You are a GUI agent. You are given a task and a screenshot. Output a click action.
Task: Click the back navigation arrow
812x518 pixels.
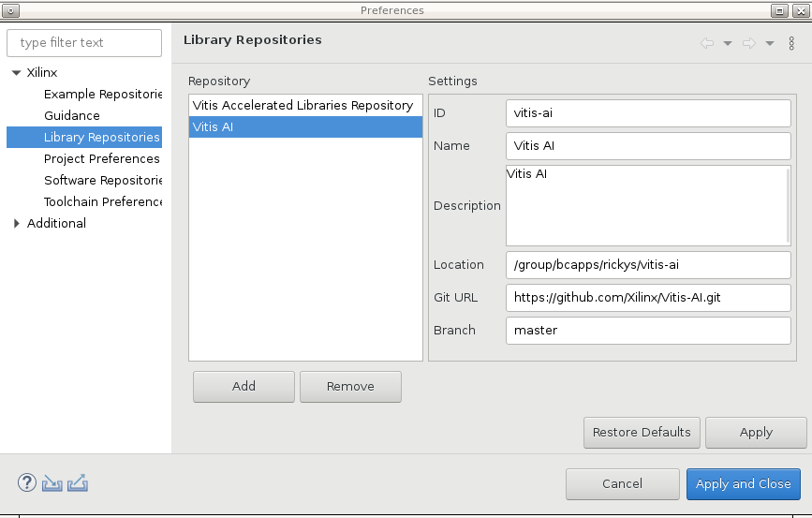pos(706,43)
